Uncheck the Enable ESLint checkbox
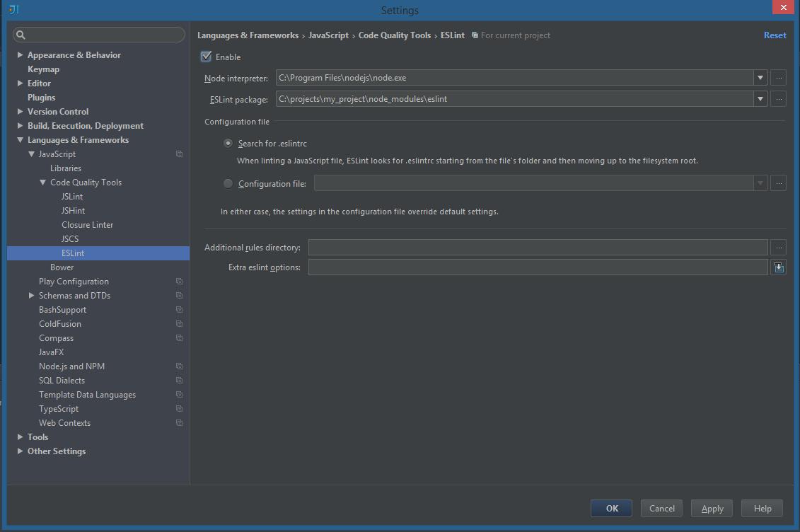The height and width of the screenshot is (532, 800). click(207, 57)
